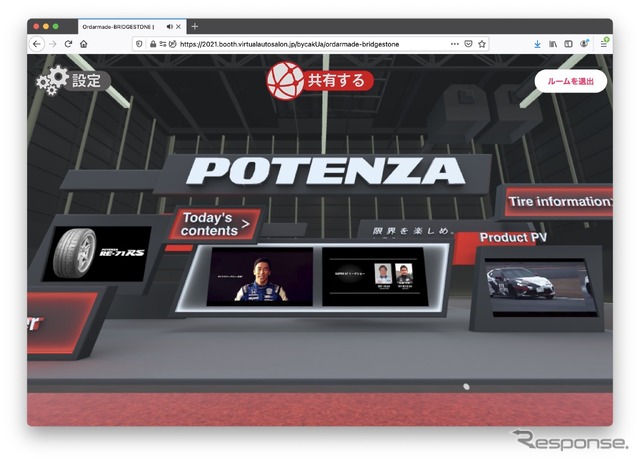The image size is (640, 462).
Task: View site security padlock info
Action: click(x=153, y=44)
